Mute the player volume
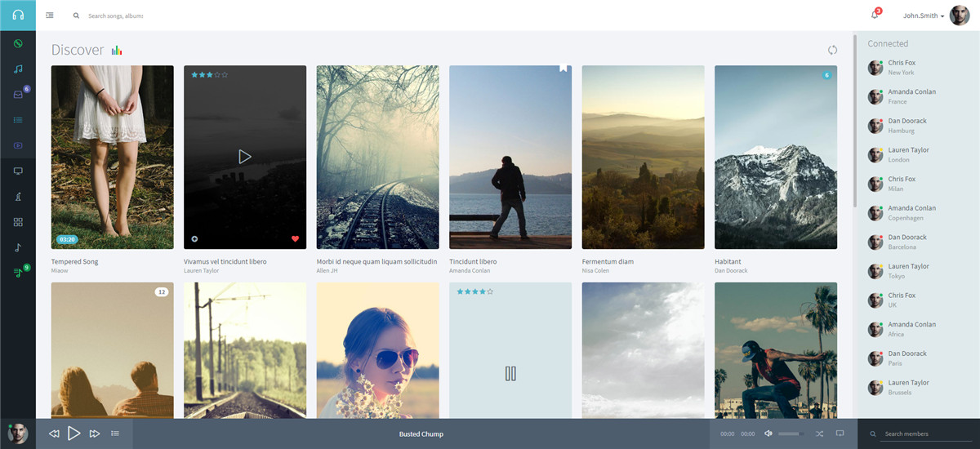The height and width of the screenshot is (449, 980). 768,433
